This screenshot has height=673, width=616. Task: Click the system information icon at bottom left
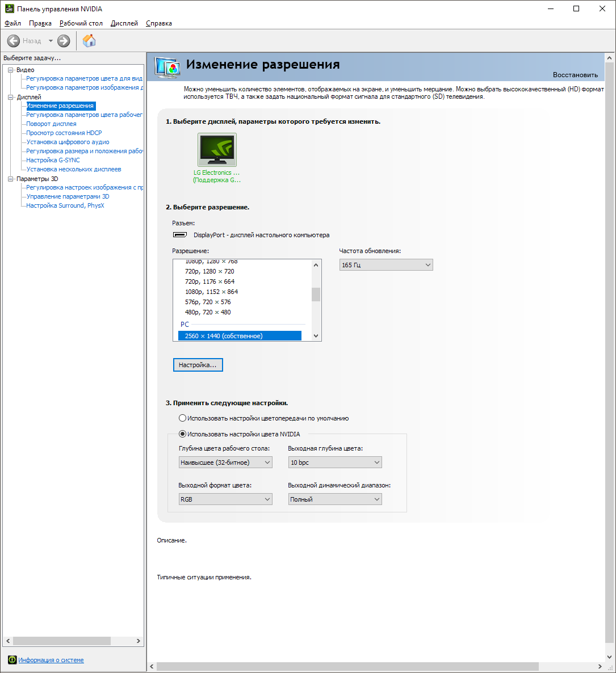(x=12, y=660)
